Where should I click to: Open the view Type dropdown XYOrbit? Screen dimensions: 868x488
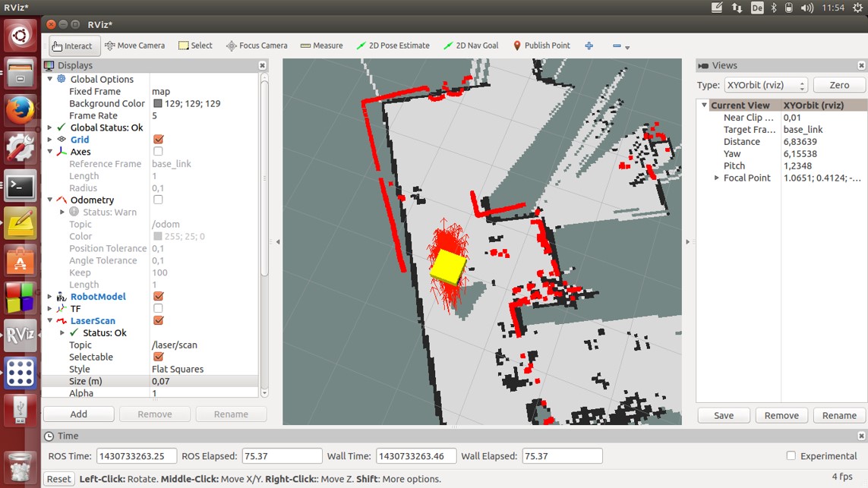[x=765, y=85]
